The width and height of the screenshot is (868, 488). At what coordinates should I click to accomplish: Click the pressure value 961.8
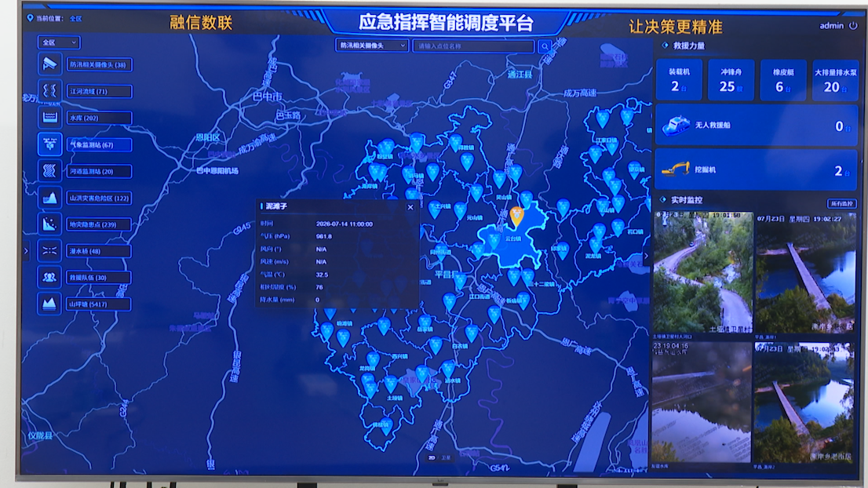(x=324, y=236)
